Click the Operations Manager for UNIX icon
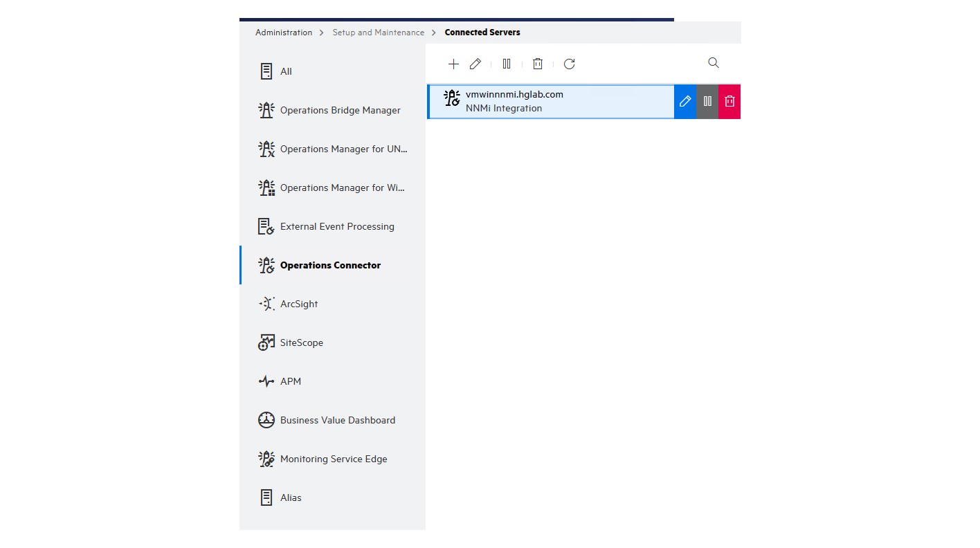 pos(266,149)
